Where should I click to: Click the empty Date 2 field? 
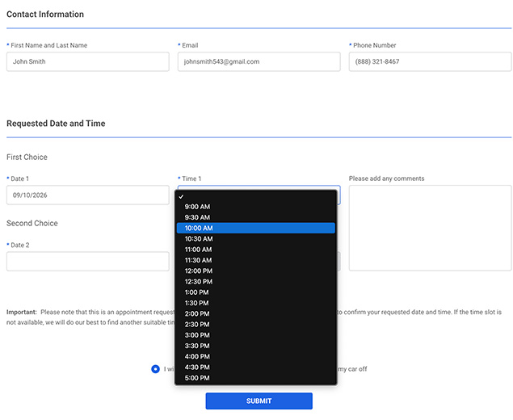(88, 262)
